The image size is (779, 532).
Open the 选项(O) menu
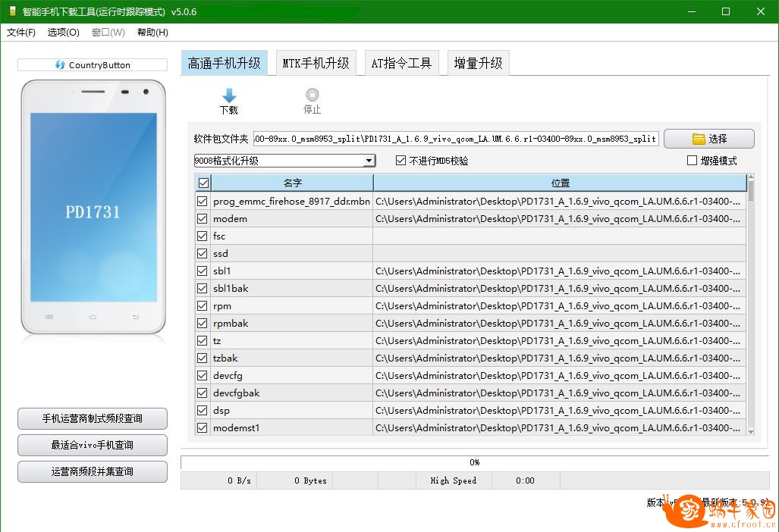[64, 33]
